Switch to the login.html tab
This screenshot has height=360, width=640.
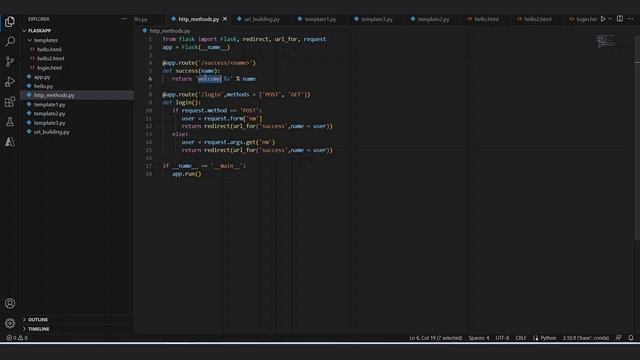click(583, 19)
